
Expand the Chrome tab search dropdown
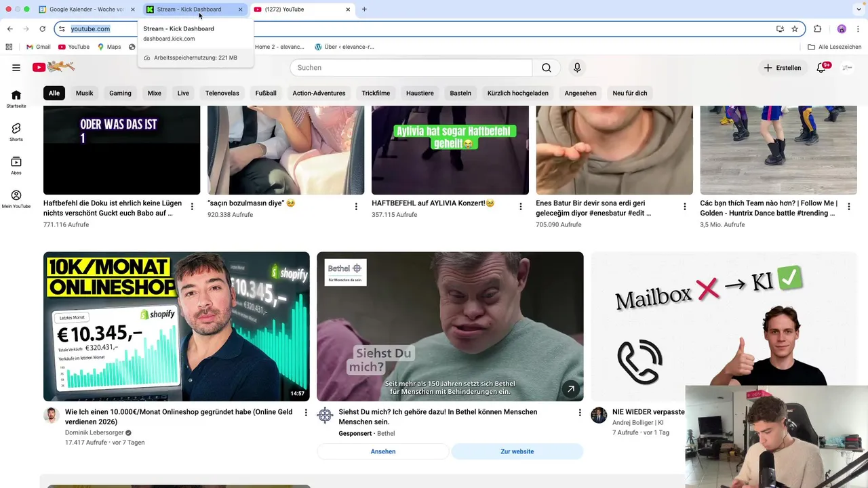(x=859, y=9)
